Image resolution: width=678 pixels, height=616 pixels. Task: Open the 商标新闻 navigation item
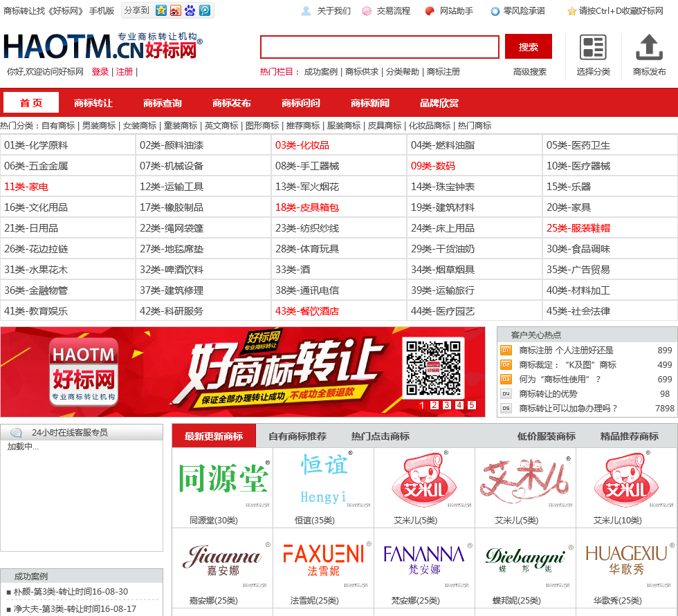click(370, 103)
